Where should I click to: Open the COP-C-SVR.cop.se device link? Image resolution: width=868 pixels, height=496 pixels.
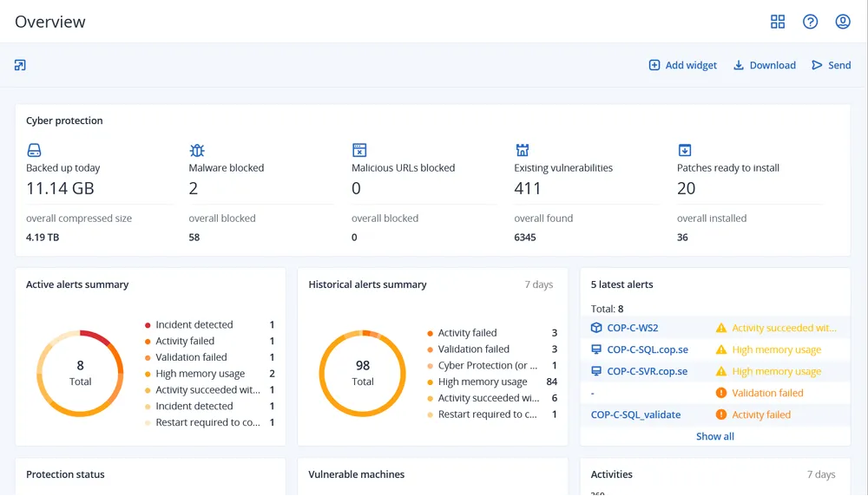(x=648, y=371)
